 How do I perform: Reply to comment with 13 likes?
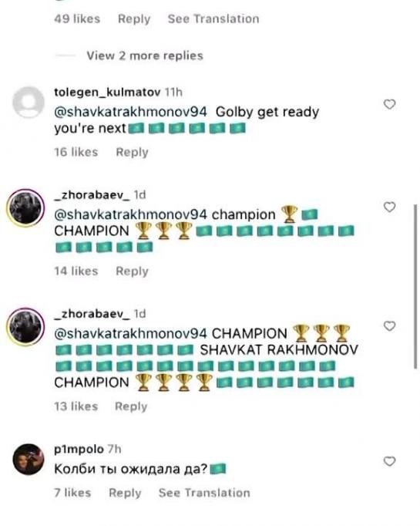coord(131,406)
